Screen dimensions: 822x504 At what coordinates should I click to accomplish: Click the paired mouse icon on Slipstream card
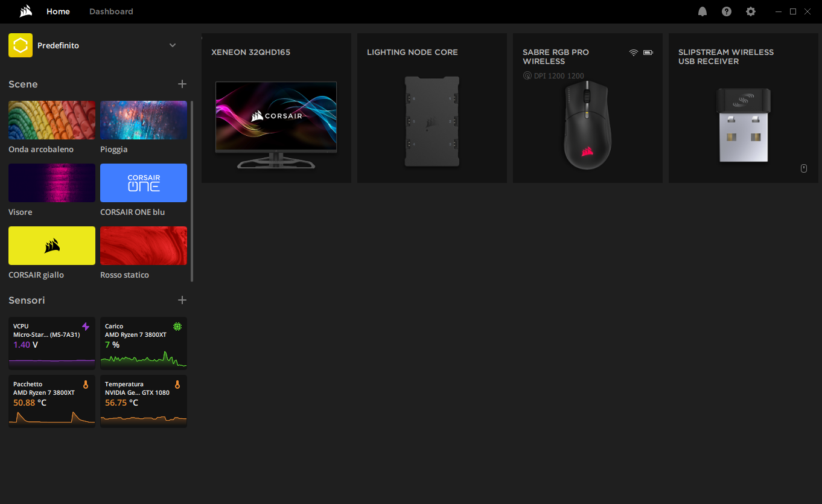point(804,168)
